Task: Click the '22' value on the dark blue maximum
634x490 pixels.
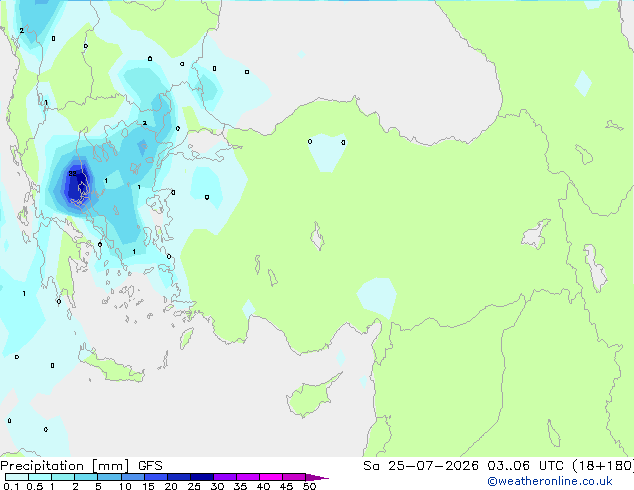Action: [x=72, y=173]
